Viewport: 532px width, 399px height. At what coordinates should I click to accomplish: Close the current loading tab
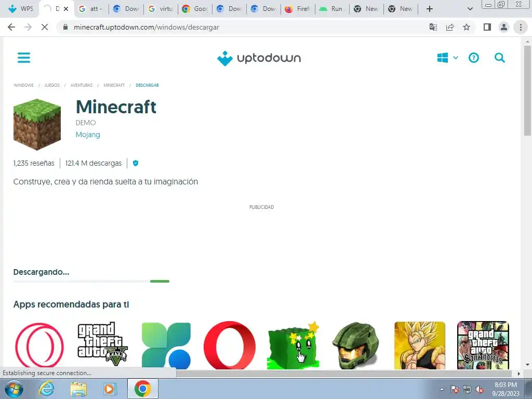(66, 9)
